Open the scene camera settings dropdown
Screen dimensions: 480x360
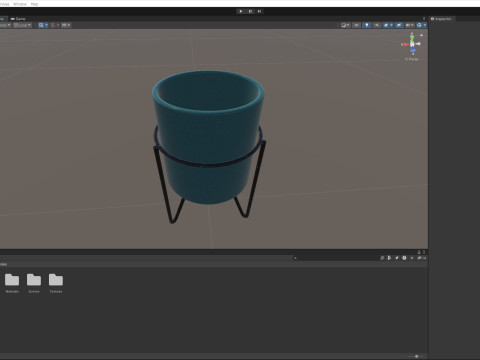[x=410, y=25]
